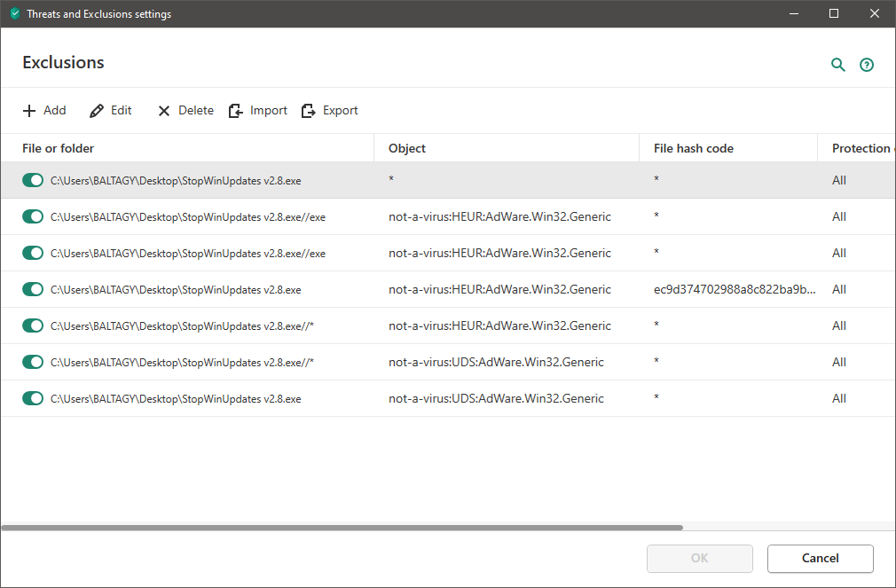Image resolution: width=896 pixels, height=588 pixels.
Task: Select the UDS:AdWare object cell in the last row
Action: tap(496, 398)
